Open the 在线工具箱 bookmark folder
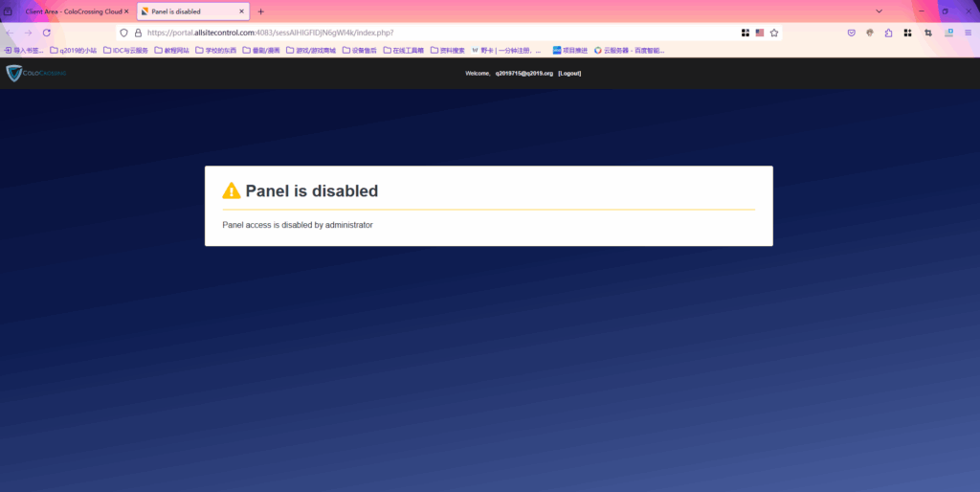980x492 pixels. pos(403,50)
